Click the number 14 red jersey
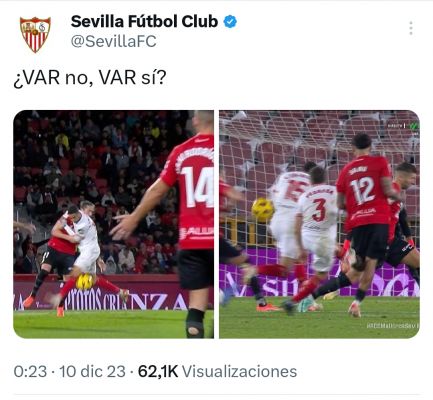The height and width of the screenshot is (400, 433). [193, 192]
